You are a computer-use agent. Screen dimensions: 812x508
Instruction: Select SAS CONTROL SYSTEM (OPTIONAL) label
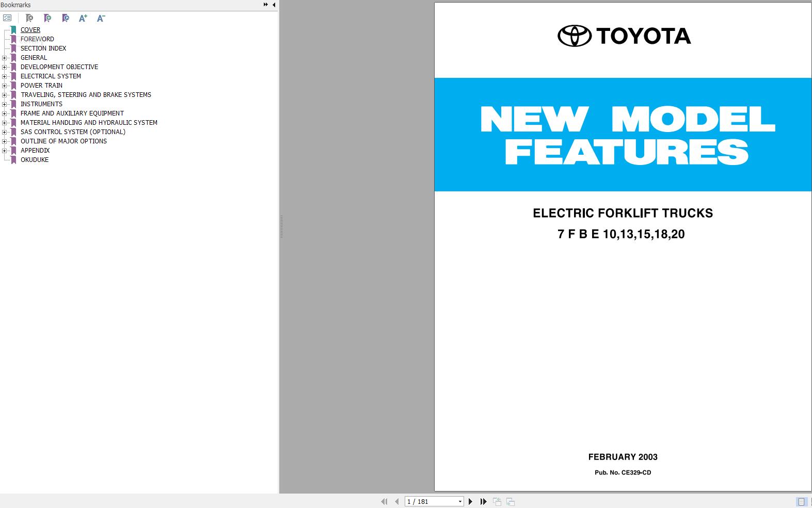pyautogui.click(x=73, y=132)
